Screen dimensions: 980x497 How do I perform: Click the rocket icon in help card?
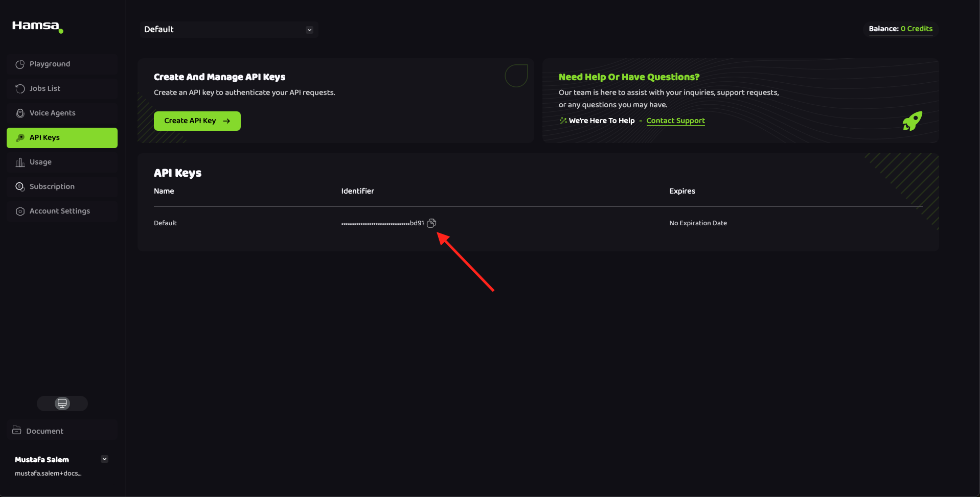913,121
